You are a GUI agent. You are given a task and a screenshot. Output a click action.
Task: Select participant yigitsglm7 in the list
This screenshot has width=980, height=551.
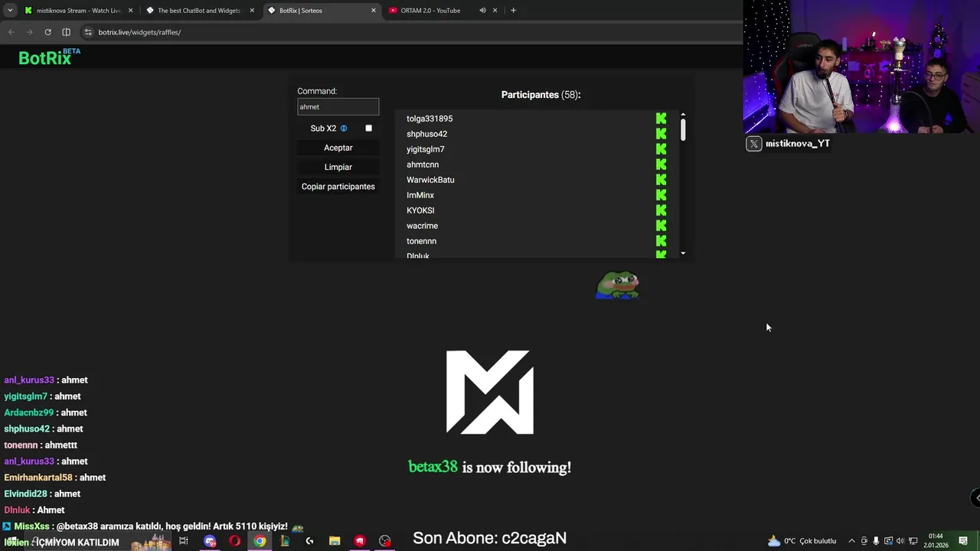425,149
